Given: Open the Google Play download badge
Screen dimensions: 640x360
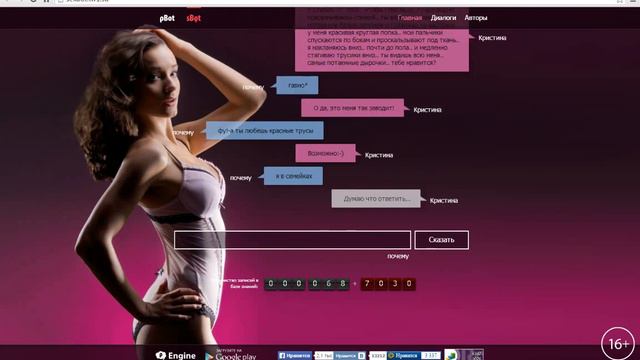Looking at the screenshot, I should [x=231, y=355].
